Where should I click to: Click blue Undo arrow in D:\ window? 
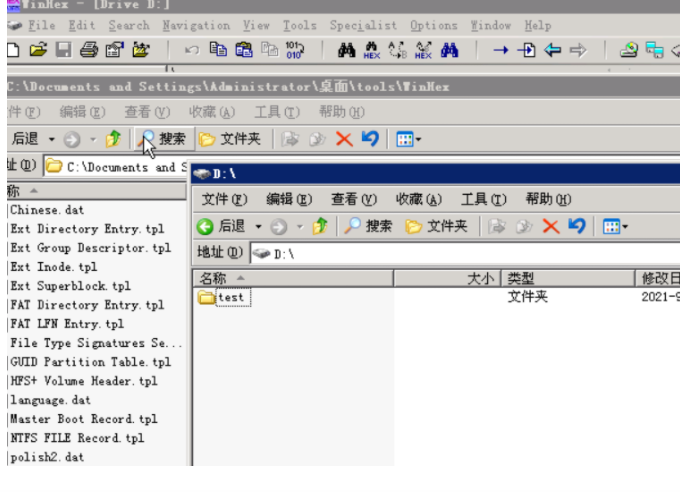point(577,226)
